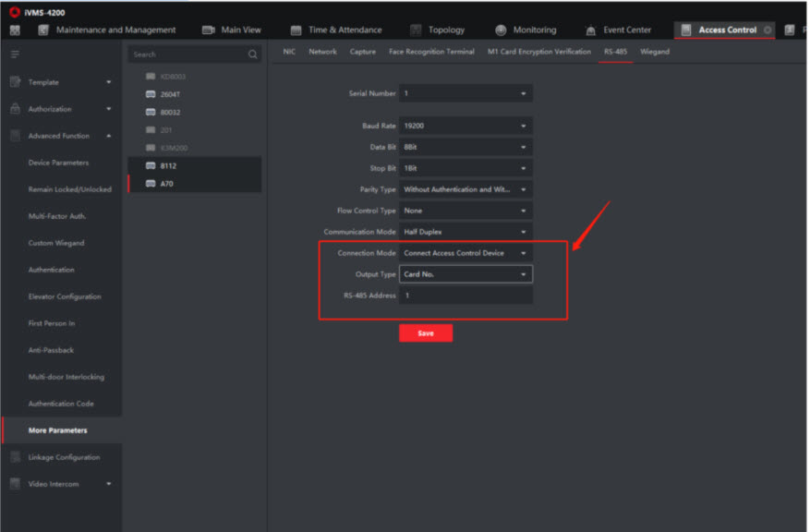Click the Save button
810x532 pixels.
click(x=425, y=333)
